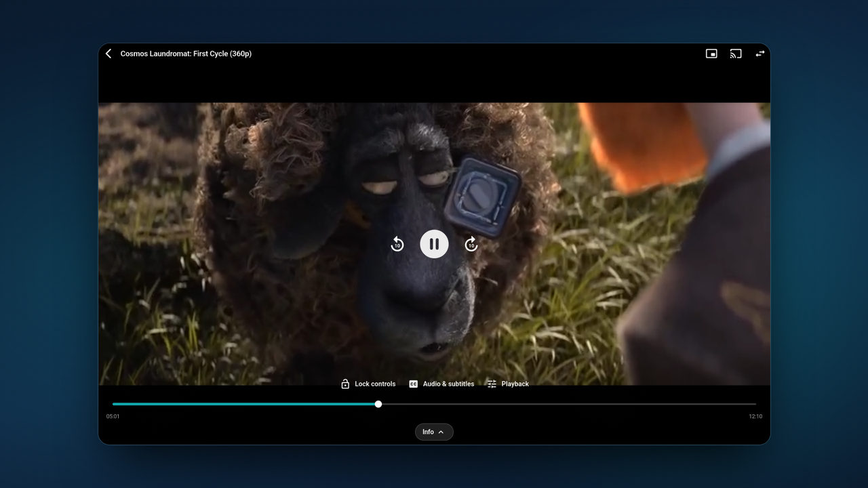The width and height of the screenshot is (868, 488).
Task: Open Audio & subtitles options
Action: [441, 384]
